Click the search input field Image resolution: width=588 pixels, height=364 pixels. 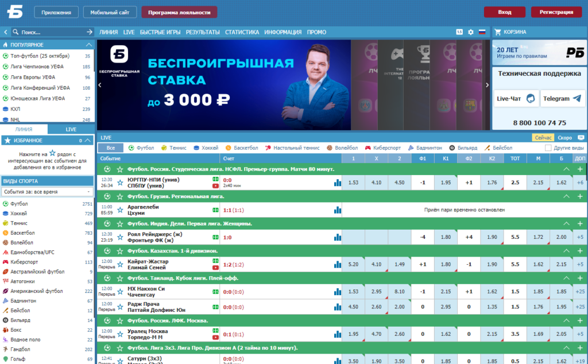click(x=52, y=32)
